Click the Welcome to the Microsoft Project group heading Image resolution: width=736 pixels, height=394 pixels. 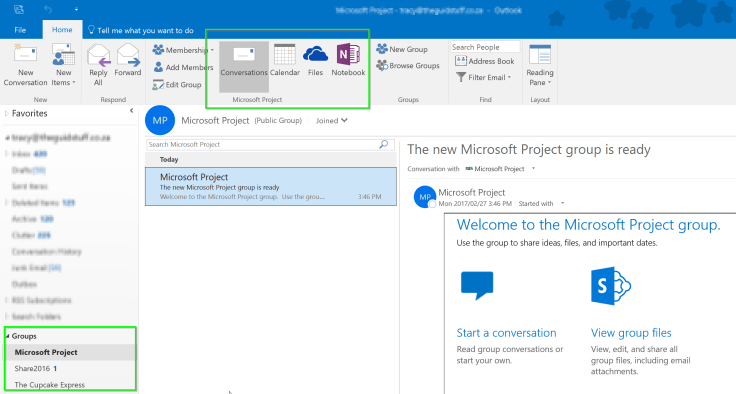588,224
